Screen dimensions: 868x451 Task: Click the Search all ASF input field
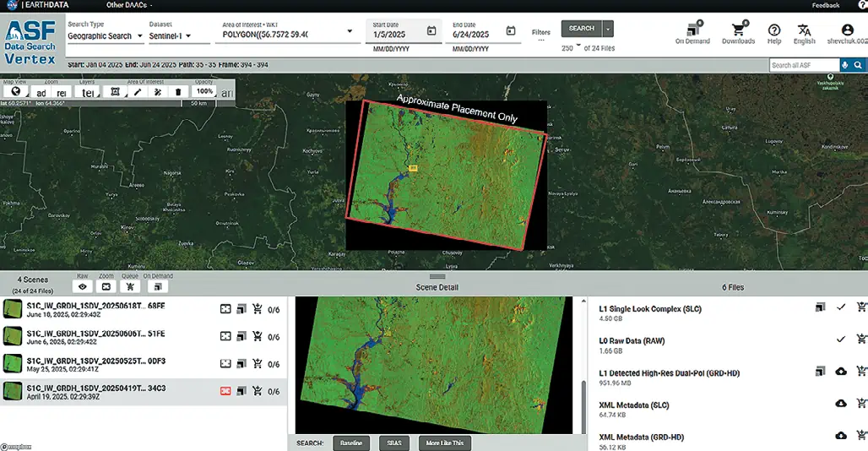pyautogui.click(x=804, y=65)
